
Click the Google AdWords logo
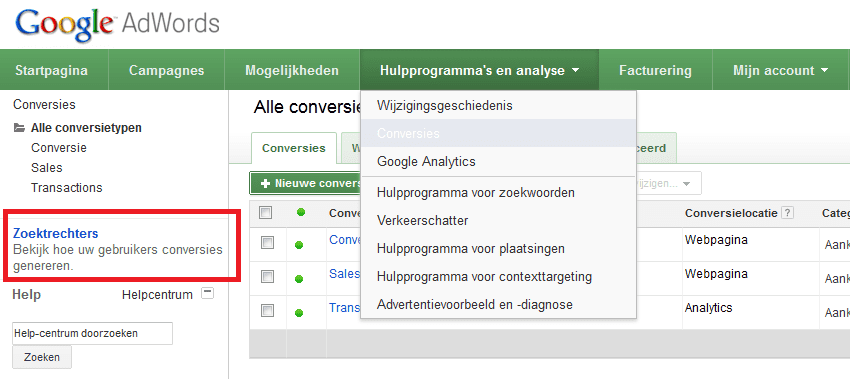[118, 24]
